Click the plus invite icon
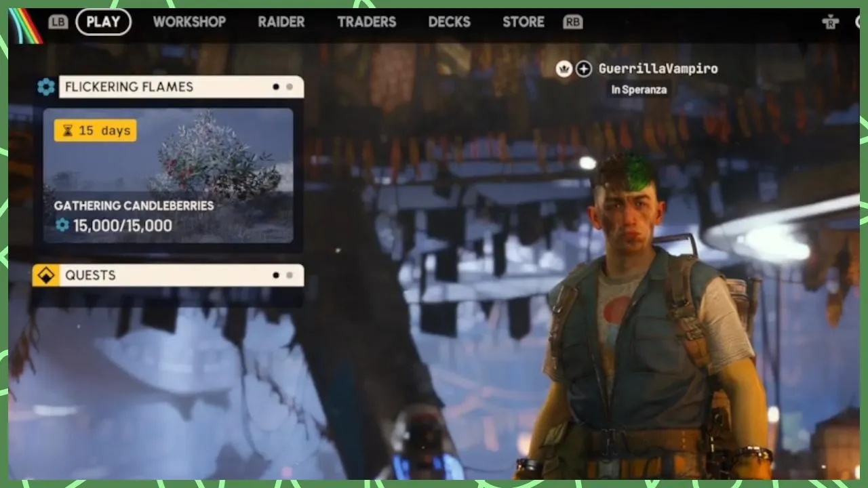Screen dimensions: 868x488 (584, 68)
